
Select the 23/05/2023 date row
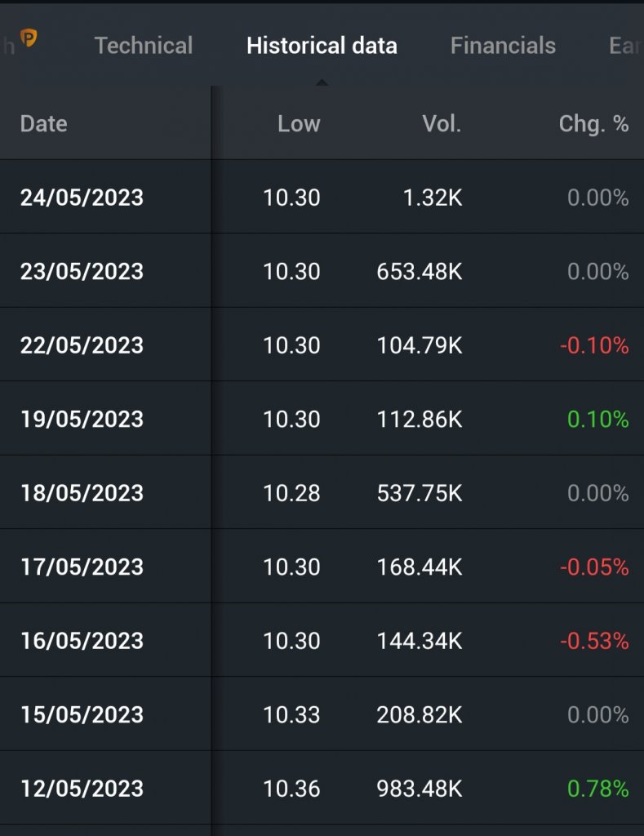click(322, 271)
